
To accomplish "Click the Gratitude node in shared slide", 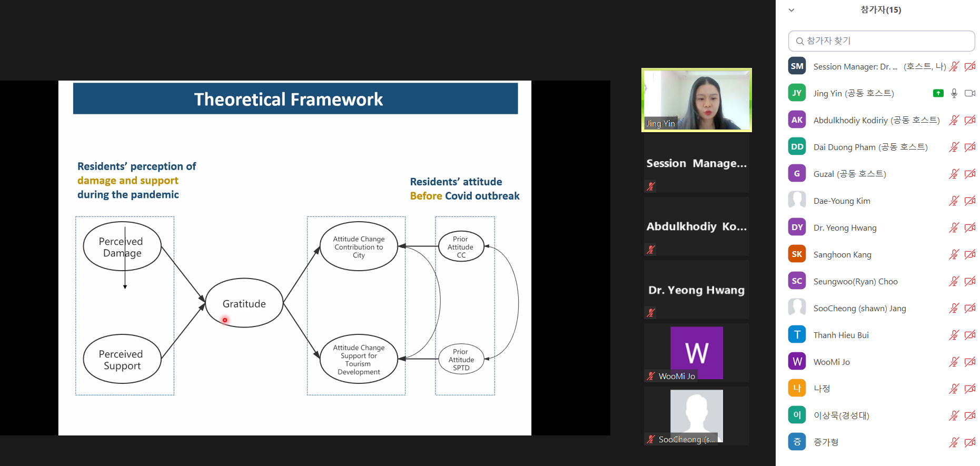I will 244,303.
